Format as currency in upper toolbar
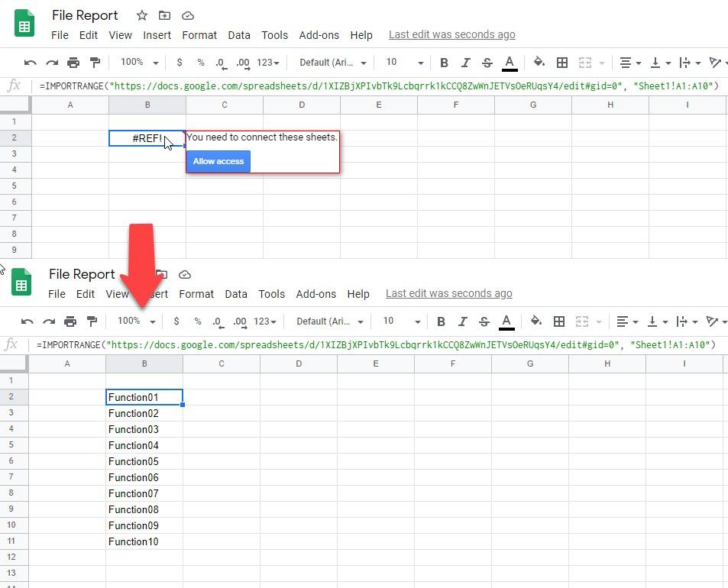 [x=180, y=63]
